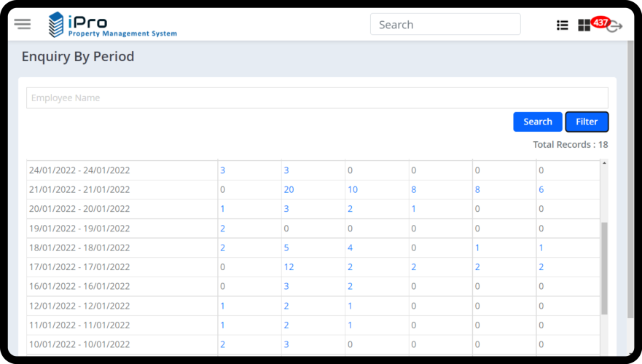The image size is (642, 364).
Task: Click the logout arrow icon
Action: [615, 27]
